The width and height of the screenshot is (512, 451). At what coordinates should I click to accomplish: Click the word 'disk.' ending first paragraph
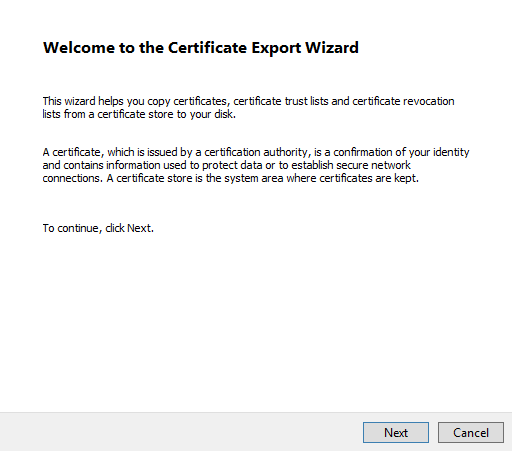pos(225,114)
